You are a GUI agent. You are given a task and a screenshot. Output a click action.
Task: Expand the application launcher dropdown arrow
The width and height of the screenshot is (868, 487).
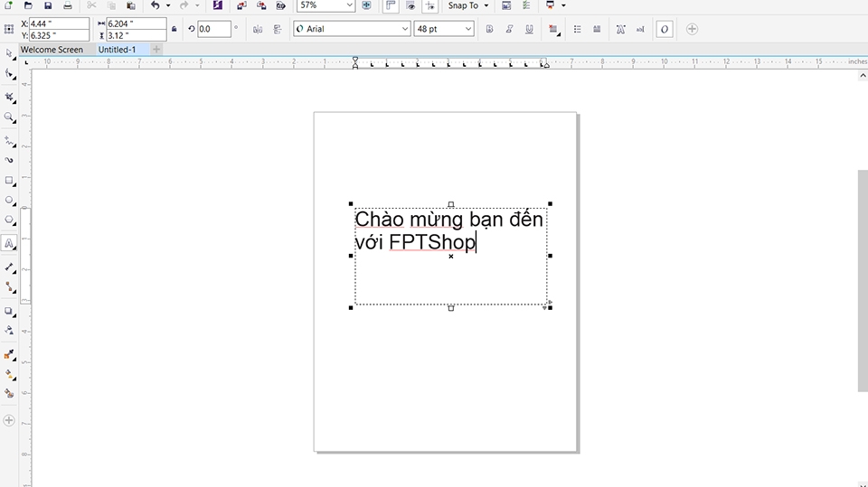point(563,5)
